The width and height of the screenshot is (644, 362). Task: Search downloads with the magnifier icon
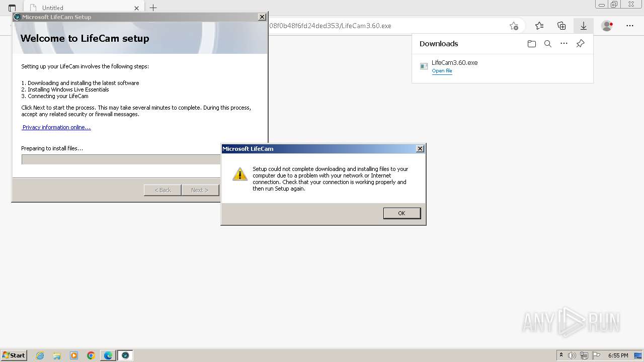click(x=548, y=44)
